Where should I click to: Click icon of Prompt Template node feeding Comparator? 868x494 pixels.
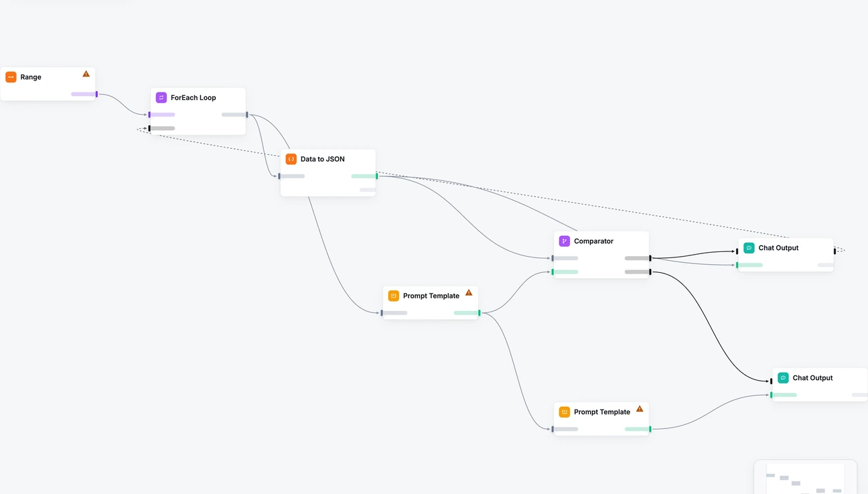(x=394, y=296)
